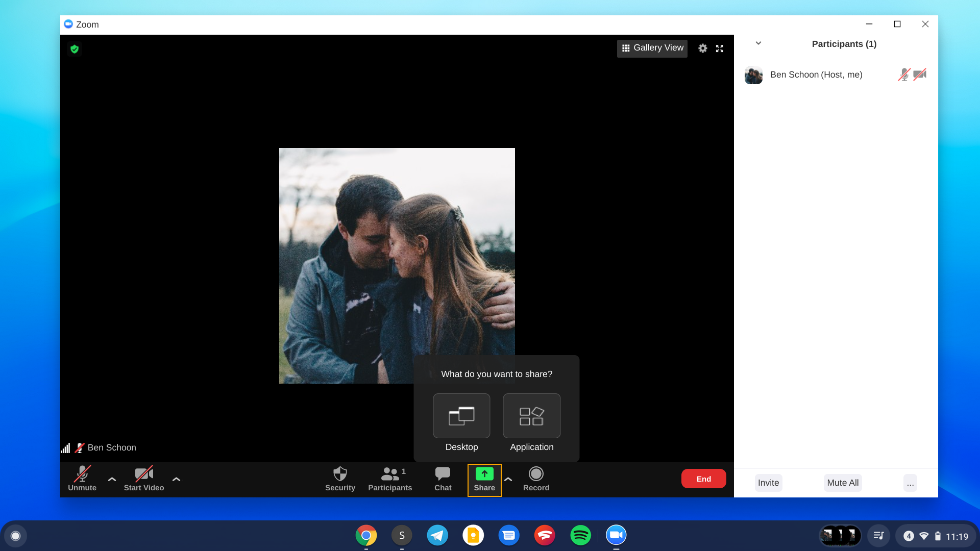The height and width of the screenshot is (551, 980).
Task: Start Video from the toolbar
Action: point(144,479)
